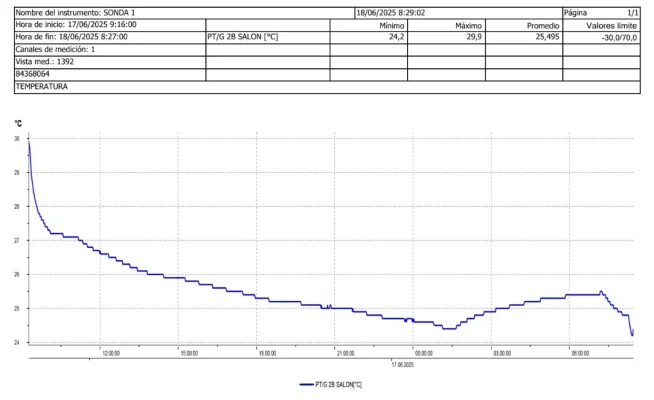Image resolution: width=654 pixels, height=400 pixels.
Task: Select the average value '25,495'
Action: (x=547, y=37)
